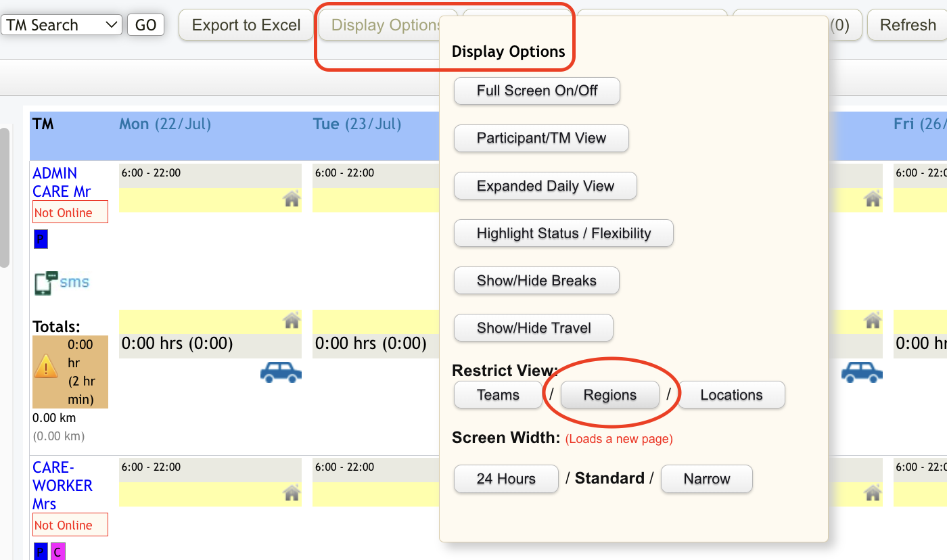
Task: Open the TM Search dropdown
Action: tap(62, 25)
